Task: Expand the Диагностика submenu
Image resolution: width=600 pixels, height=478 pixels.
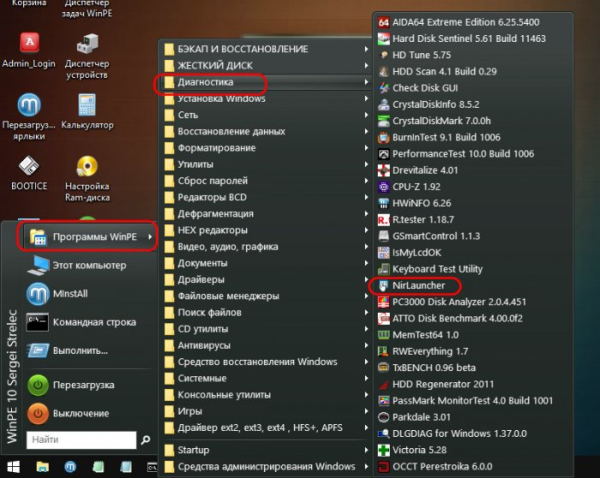Action: 212,82
